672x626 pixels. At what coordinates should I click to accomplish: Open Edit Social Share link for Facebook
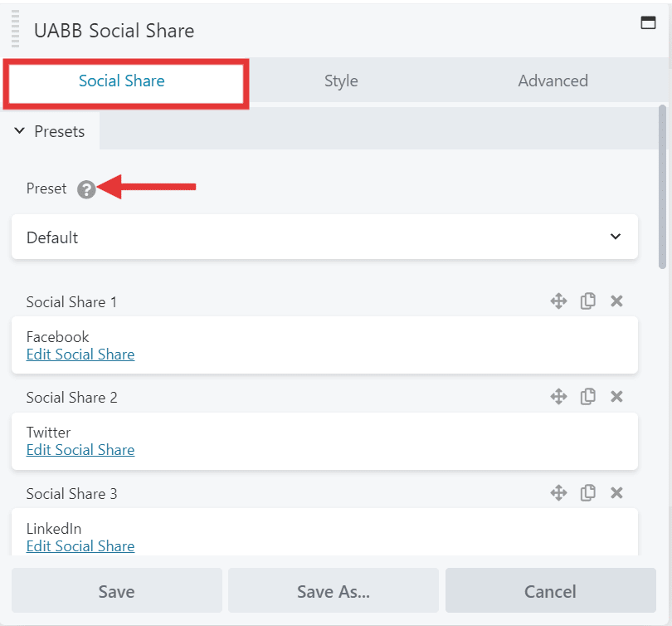point(80,355)
